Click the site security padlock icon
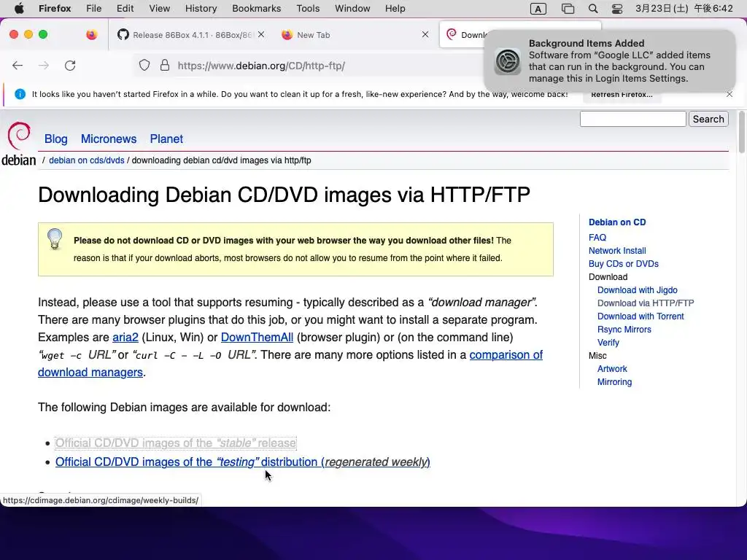The height and width of the screenshot is (560, 747). (x=165, y=65)
